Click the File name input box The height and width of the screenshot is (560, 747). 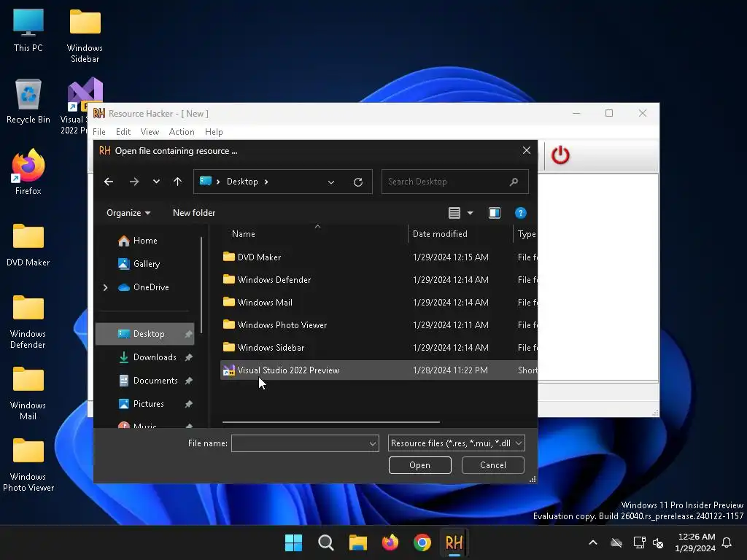tap(300, 443)
